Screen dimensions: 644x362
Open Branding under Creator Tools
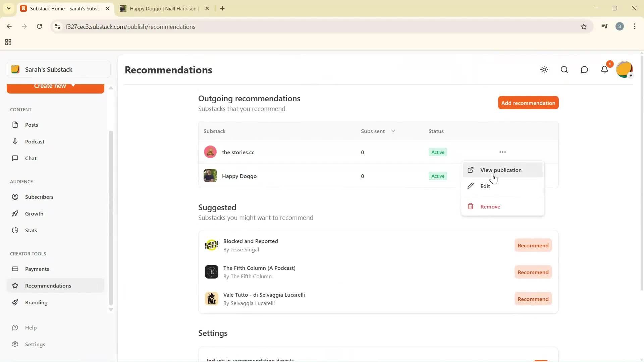coord(37,302)
